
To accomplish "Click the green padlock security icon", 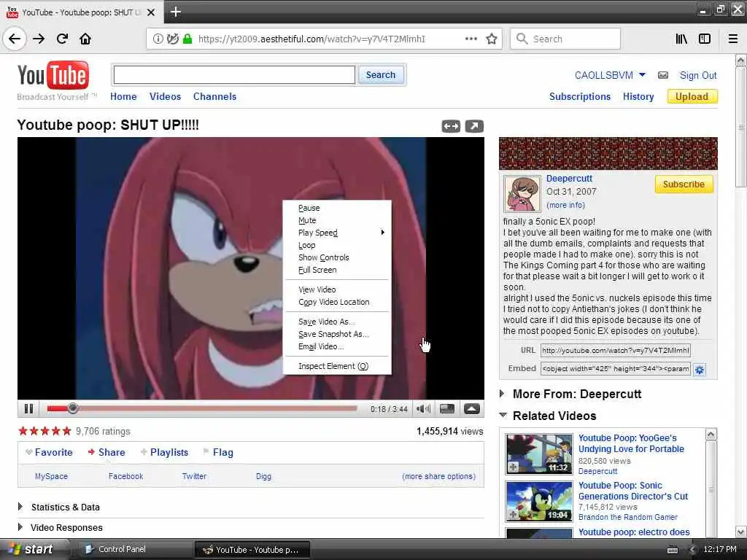I will coord(187,39).
